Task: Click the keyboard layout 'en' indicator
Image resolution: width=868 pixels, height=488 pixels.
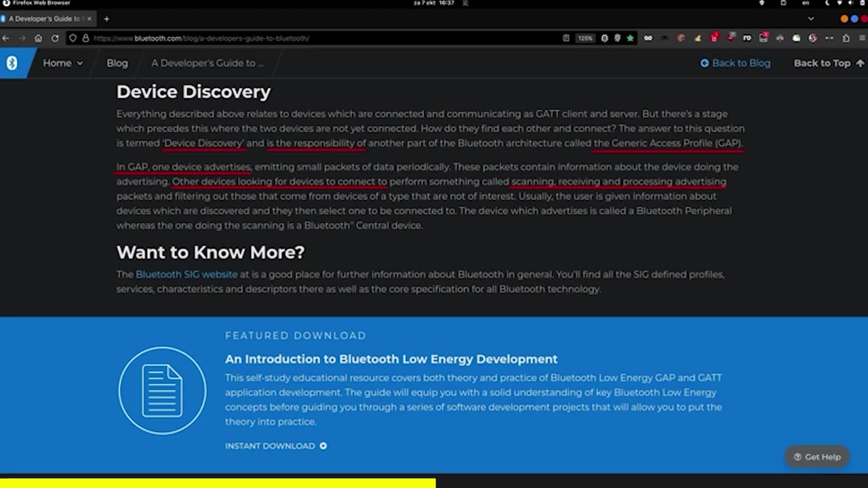Action: coord(806,3)
